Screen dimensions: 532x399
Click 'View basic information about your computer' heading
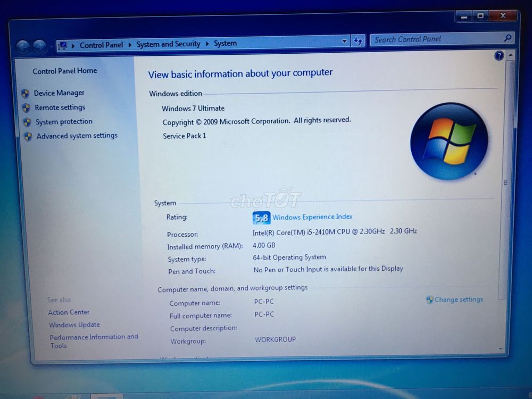pos(240,73)
